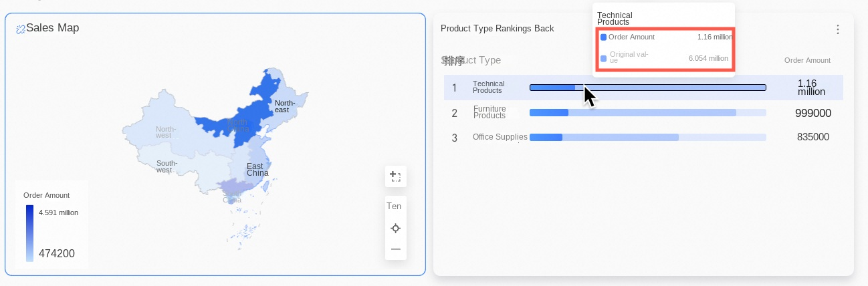This screenshot has width=868, height=286.
Task: Open the three-dot menu of rankings chart
Action: (837, 29)
